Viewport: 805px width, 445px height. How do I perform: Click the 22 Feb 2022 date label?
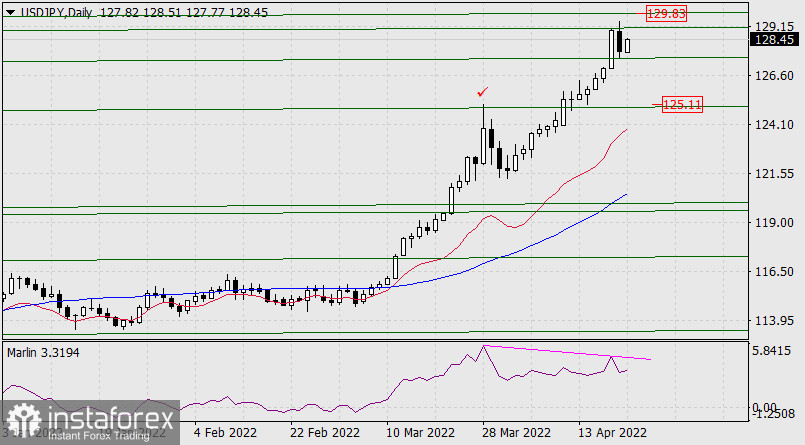[x=324, y=433]
